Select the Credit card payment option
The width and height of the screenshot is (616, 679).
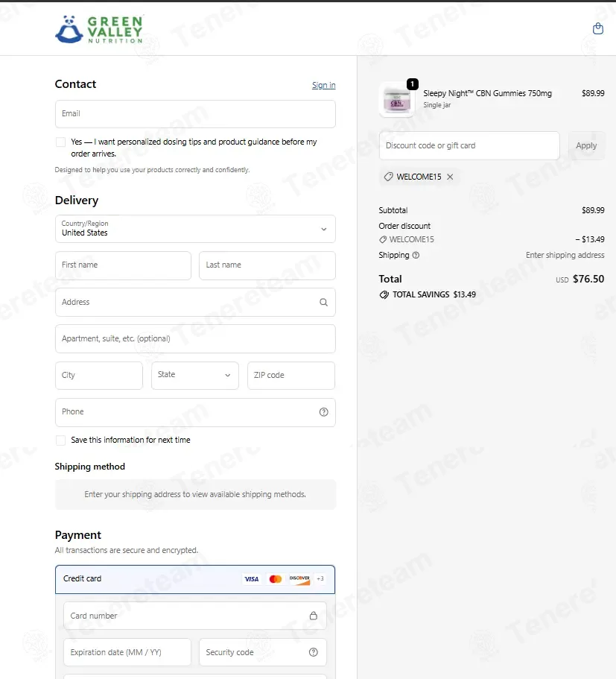195,579
